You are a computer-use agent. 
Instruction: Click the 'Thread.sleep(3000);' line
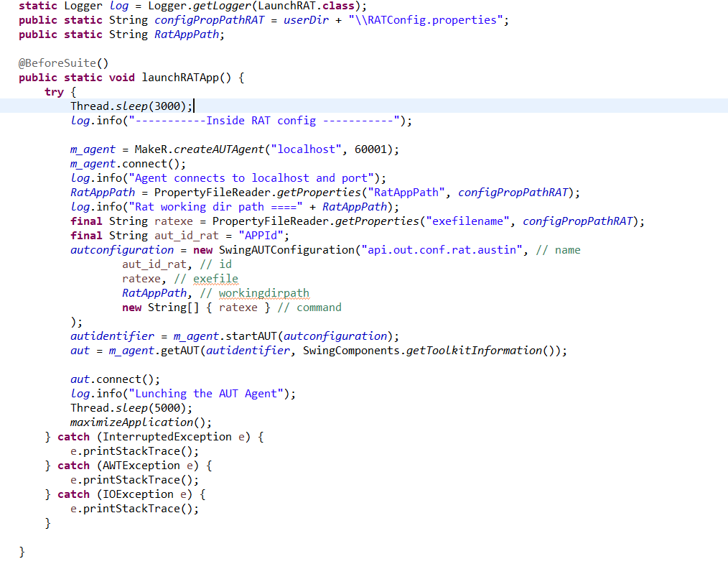(131, 106)
